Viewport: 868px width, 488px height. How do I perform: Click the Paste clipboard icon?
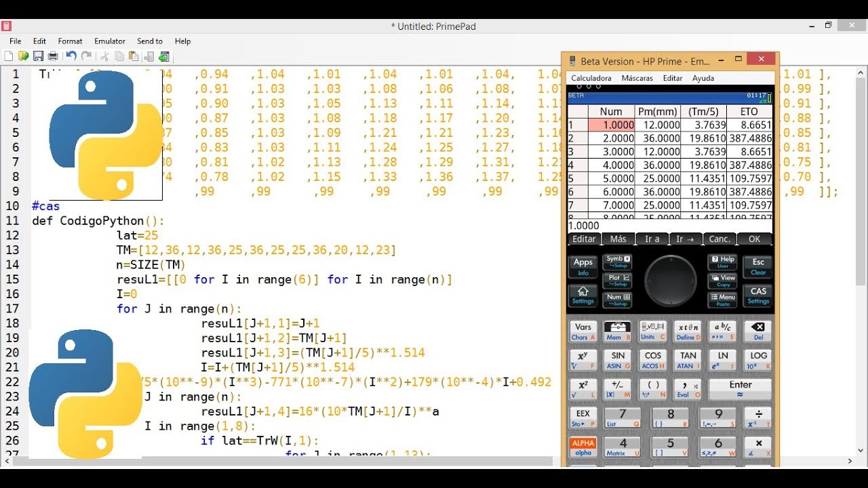134,56
